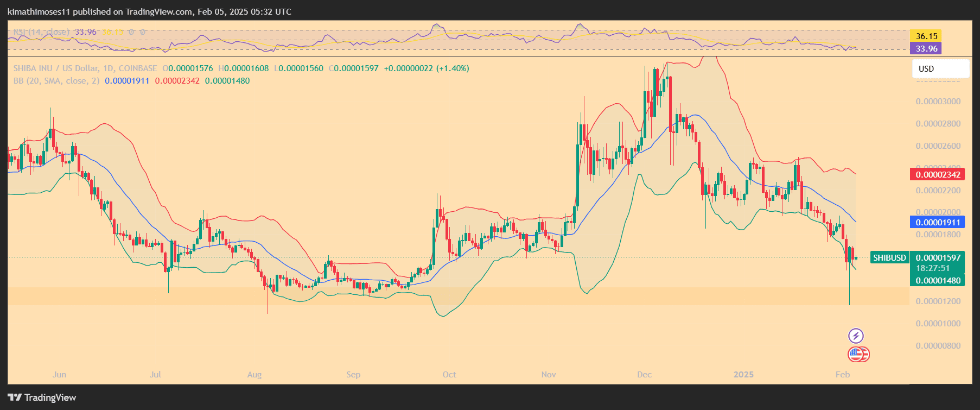Click the 0.00001911 basis price tag
This screenshot has height=410, width=980.
[x=937, y=222]
